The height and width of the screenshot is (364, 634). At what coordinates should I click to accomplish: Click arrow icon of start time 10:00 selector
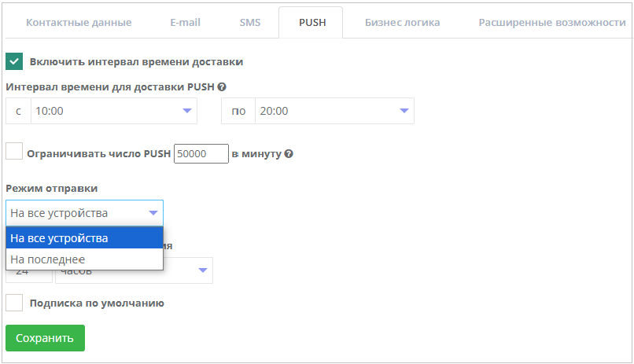186,111
